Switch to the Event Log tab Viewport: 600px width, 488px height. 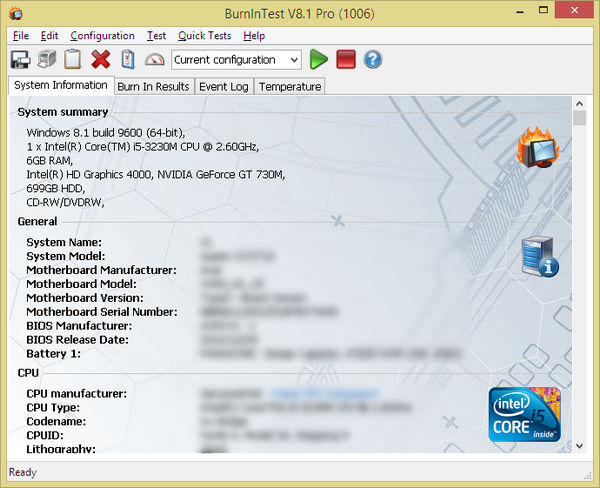pos(224,87)
